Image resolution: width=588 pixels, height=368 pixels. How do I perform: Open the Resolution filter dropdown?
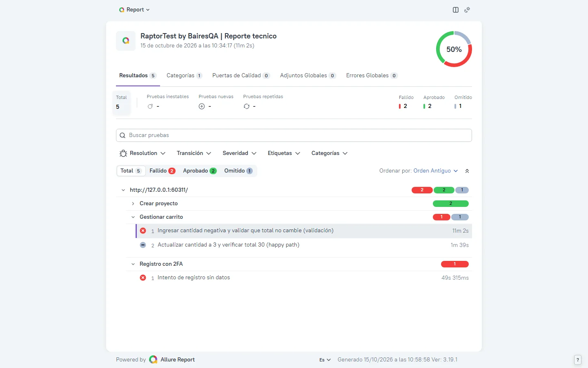143,153
